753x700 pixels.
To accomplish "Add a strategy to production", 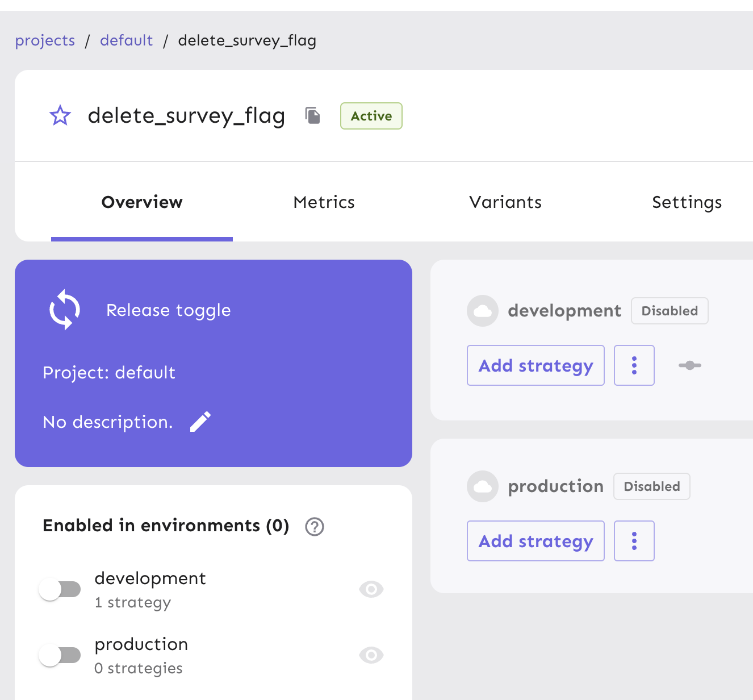I will tap(535, 541).
